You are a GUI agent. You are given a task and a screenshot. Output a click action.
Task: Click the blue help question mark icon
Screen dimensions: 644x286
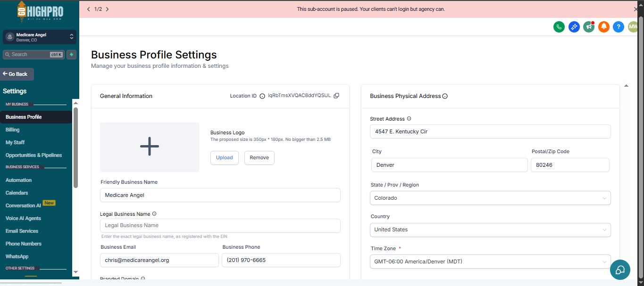(x=618, y=27)
